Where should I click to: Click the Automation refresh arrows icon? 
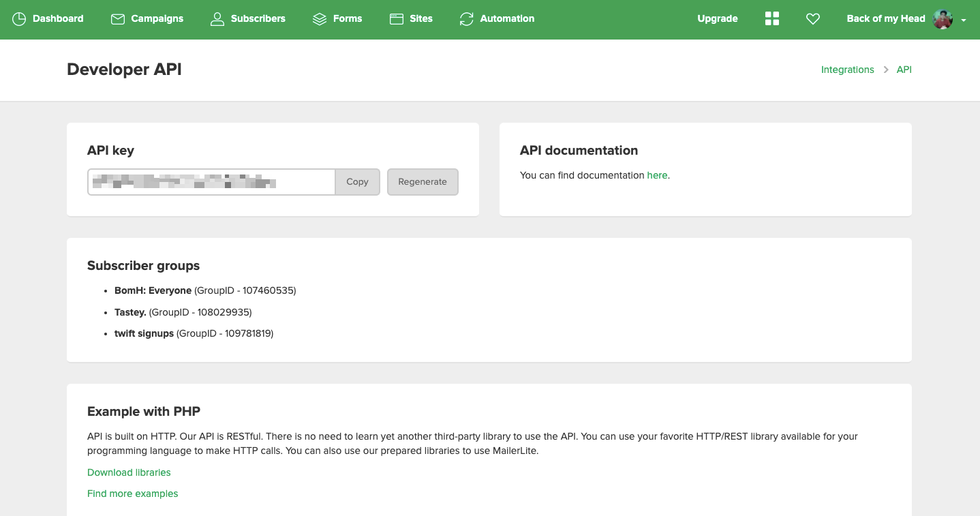(x=466, y=19)
